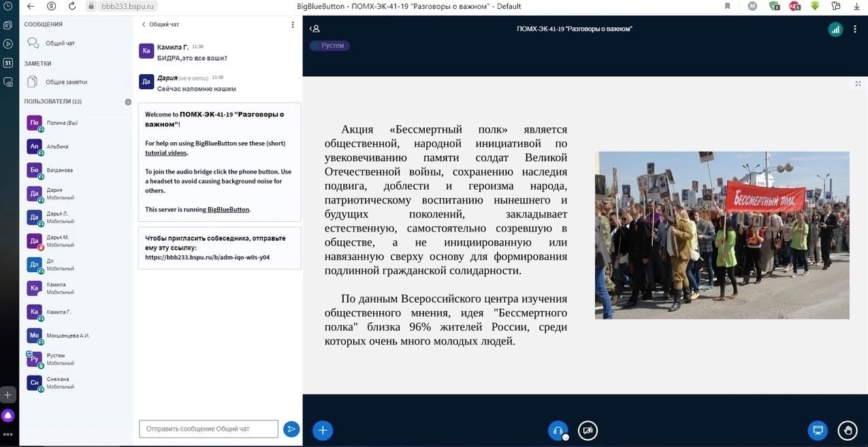This screenshot has width=868, height=447.
Task: Open Общие заметки shared notes
Action: pyautogui.click(x=65, y=82)
